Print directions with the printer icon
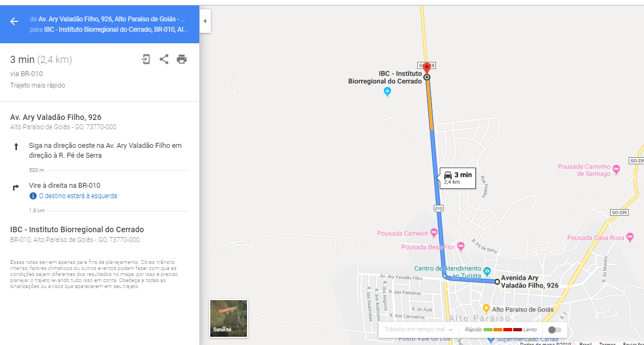The width and height of the screenshot is (644, 345). [x=182, y=59]
